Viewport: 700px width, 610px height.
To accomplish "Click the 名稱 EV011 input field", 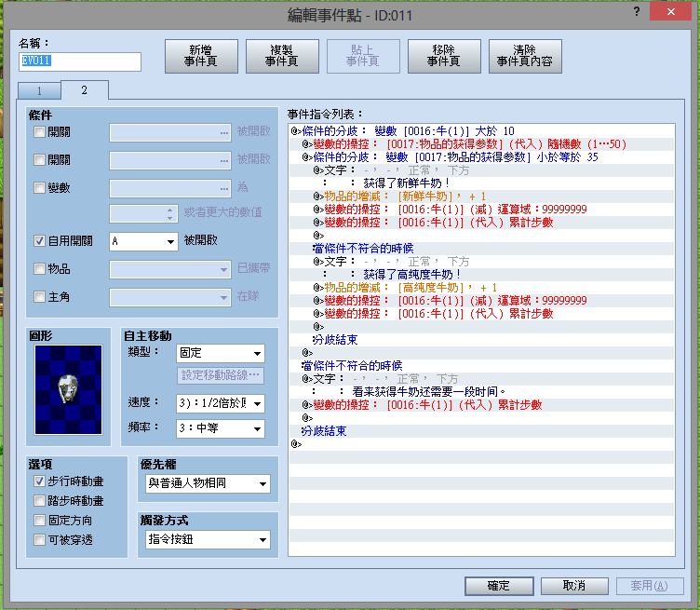I will pyautogui.click(x=80, y=61).
